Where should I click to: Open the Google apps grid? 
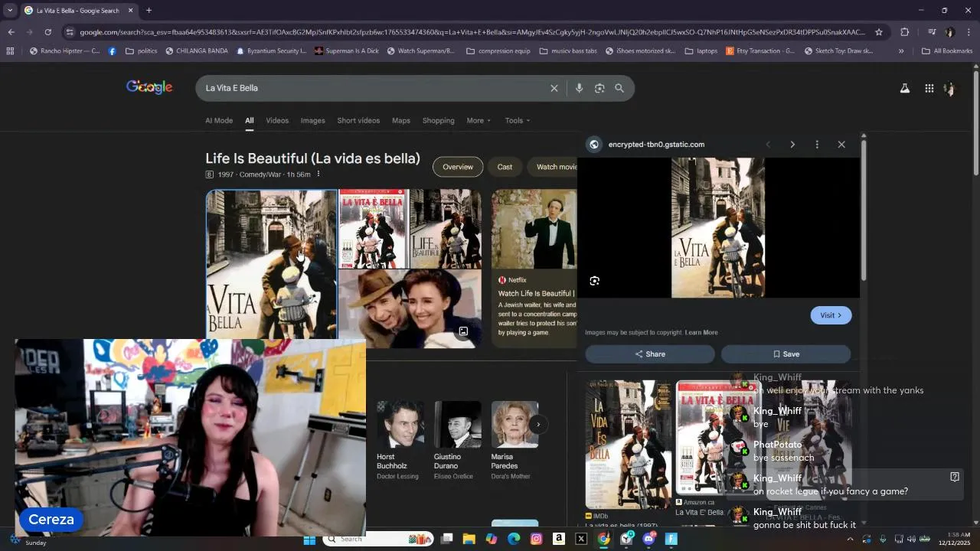pos(929,88)
